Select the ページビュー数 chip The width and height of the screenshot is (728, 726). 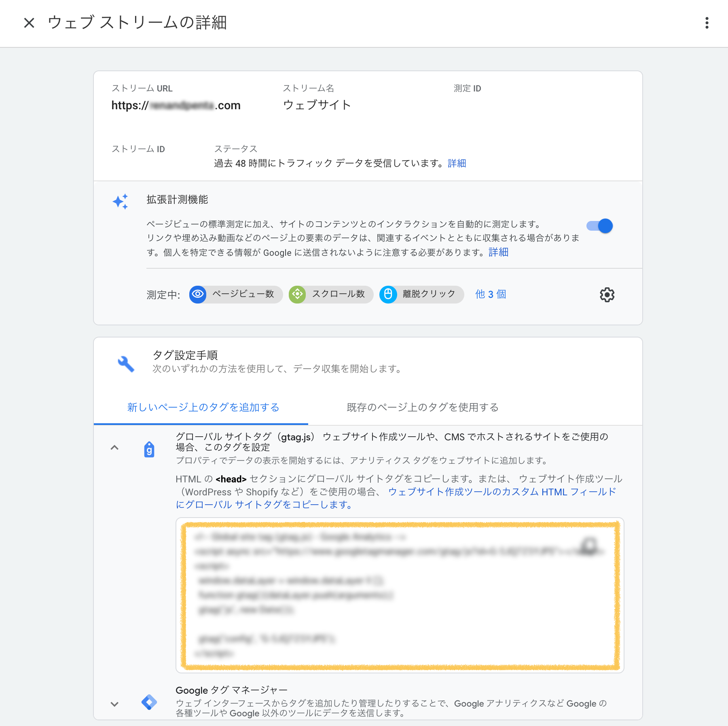(236, 294)
